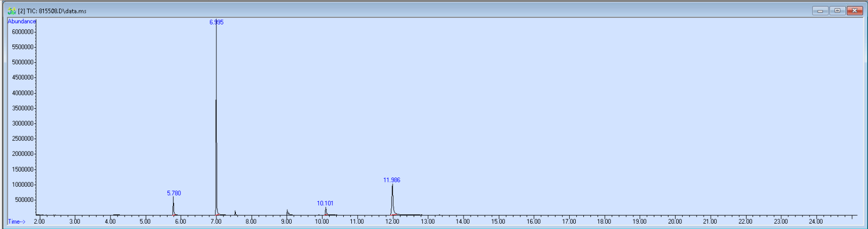This screenshot has height=229, width=868.
Task: Minimize the TIC chromatogram window
Action: coord(820,10)
